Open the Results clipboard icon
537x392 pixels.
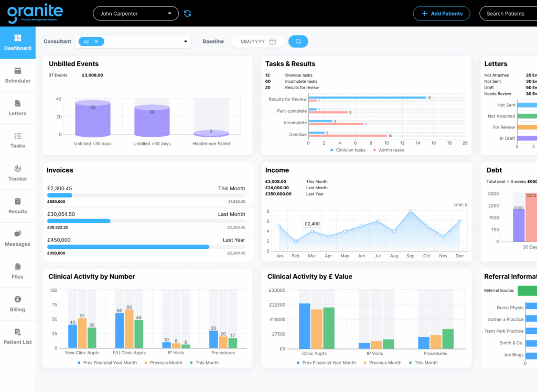pos(18,201)
